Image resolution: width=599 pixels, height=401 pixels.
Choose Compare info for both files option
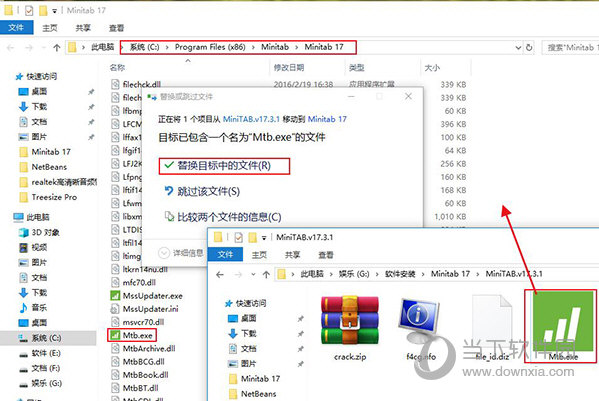click(x=223, y=217)
